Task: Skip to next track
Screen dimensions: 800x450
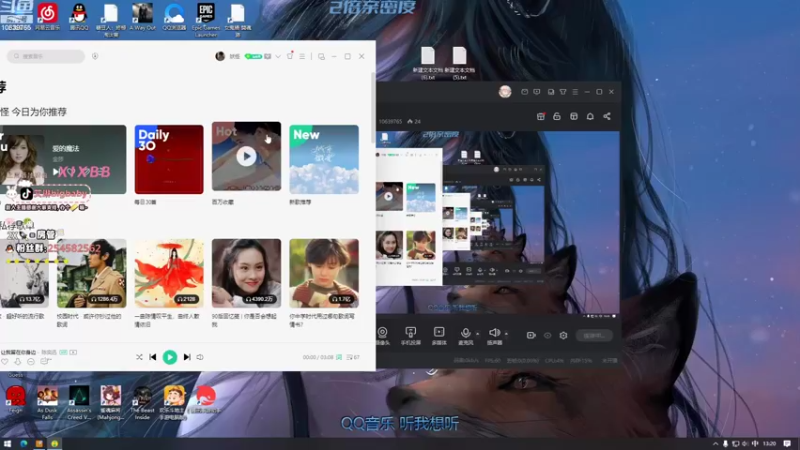Action: coord(187,357)
